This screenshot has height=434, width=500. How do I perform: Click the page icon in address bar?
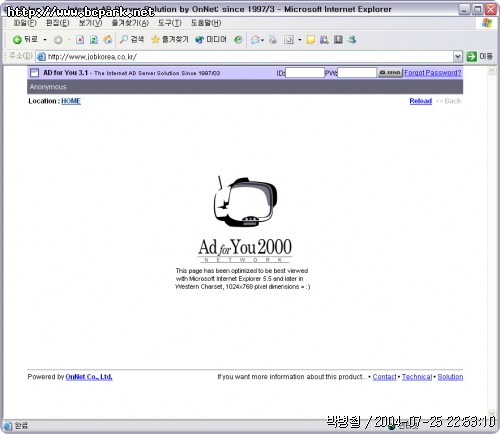[41, 57]
